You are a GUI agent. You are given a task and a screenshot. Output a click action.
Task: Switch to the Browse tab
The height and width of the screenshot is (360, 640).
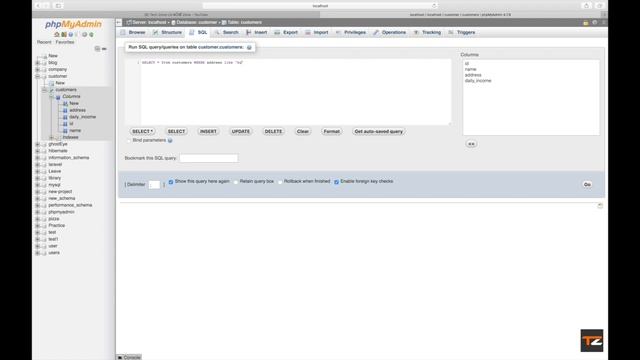pos(133,32)
